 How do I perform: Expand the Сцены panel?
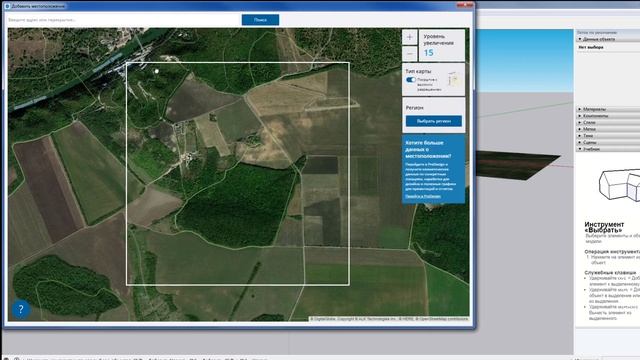607,142
